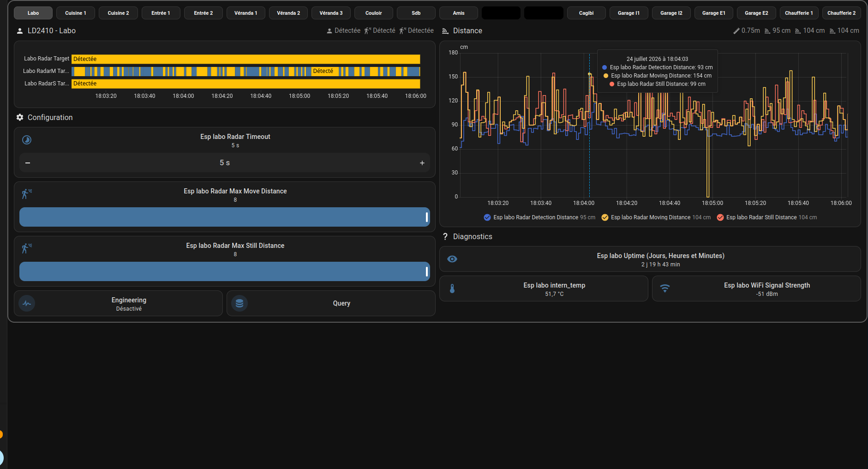Toggle the Engineering mode card
This screenshot has width=868, height=469.
(x=118, y=303)
